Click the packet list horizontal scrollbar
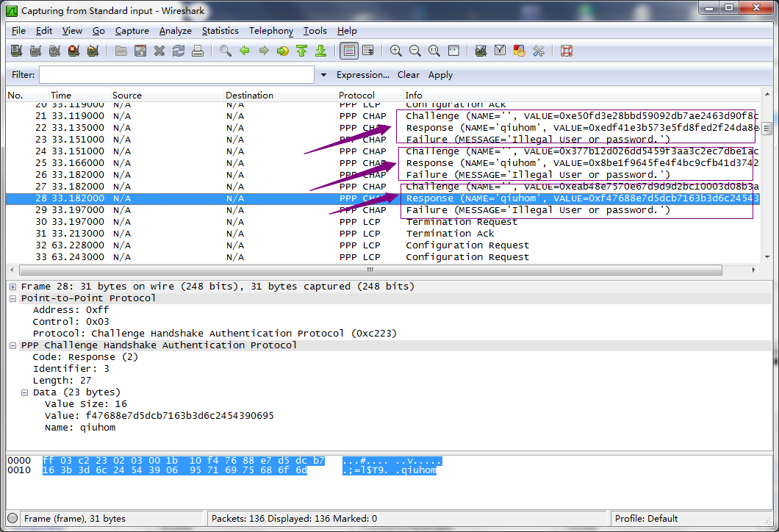Image resolution: width=779 pixels, height=532 pixels. [x=370, y=270]
